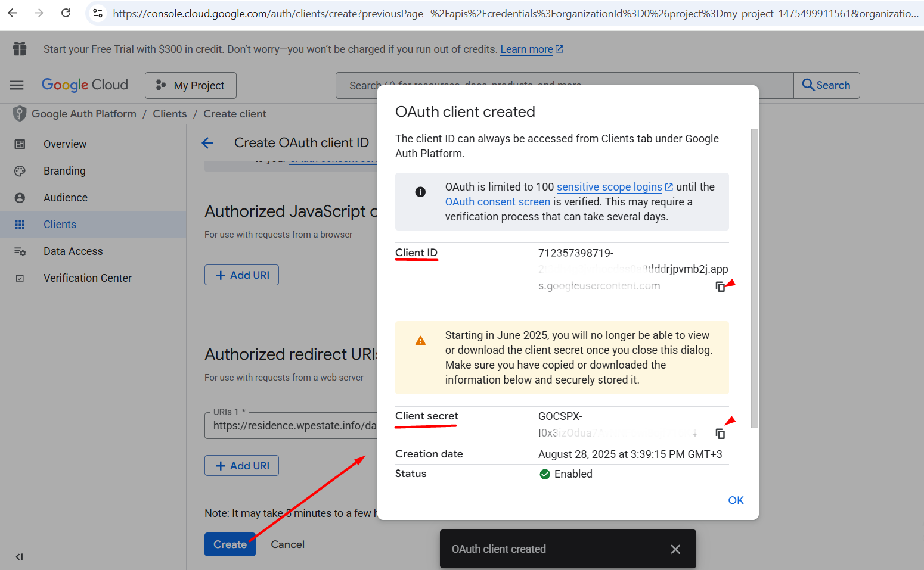Select Data Access in sidebar
The height and width of the screenshot is (570, 924).
73,251
